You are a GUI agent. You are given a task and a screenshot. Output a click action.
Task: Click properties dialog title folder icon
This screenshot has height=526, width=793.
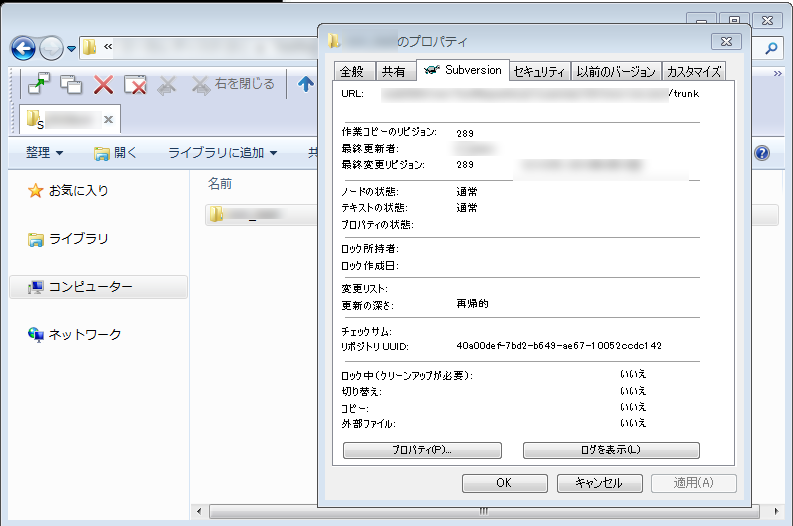[x=334, y=41]
